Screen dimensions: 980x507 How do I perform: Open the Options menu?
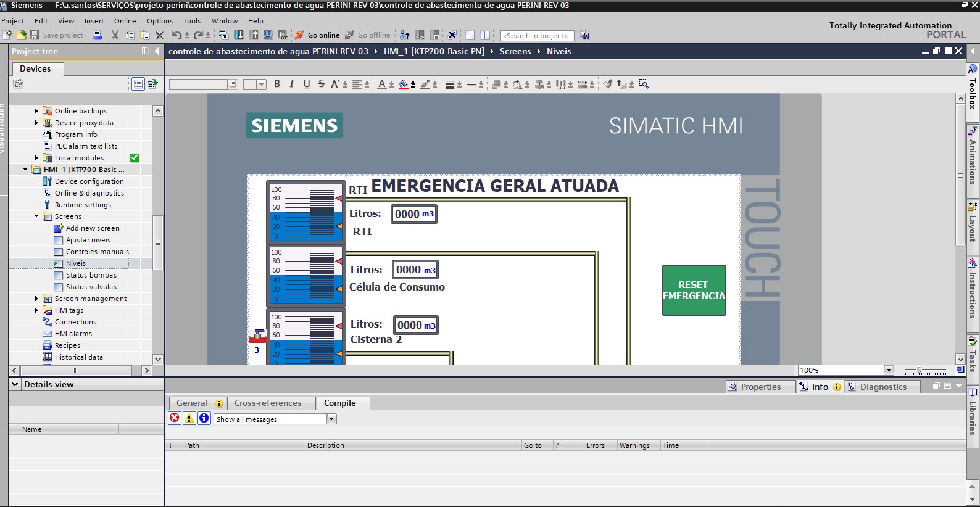click(x=159, y=21)
